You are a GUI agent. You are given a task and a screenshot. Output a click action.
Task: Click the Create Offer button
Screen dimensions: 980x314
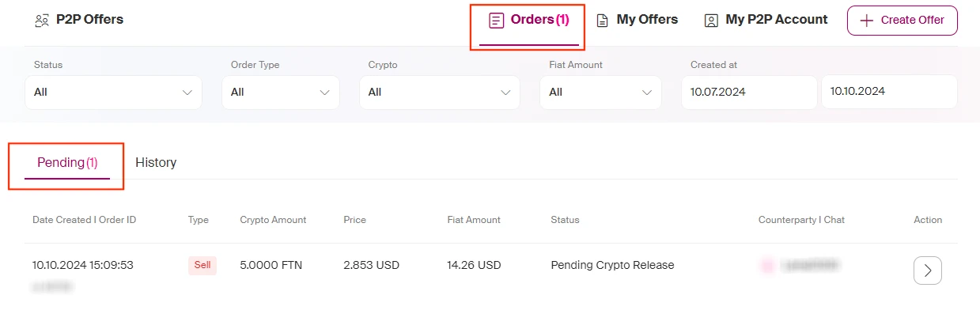tap(902, 21)
